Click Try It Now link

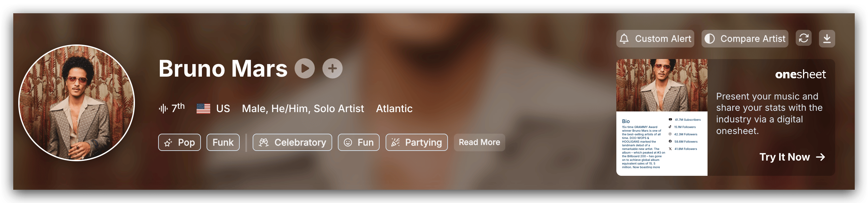click(792, 157)
